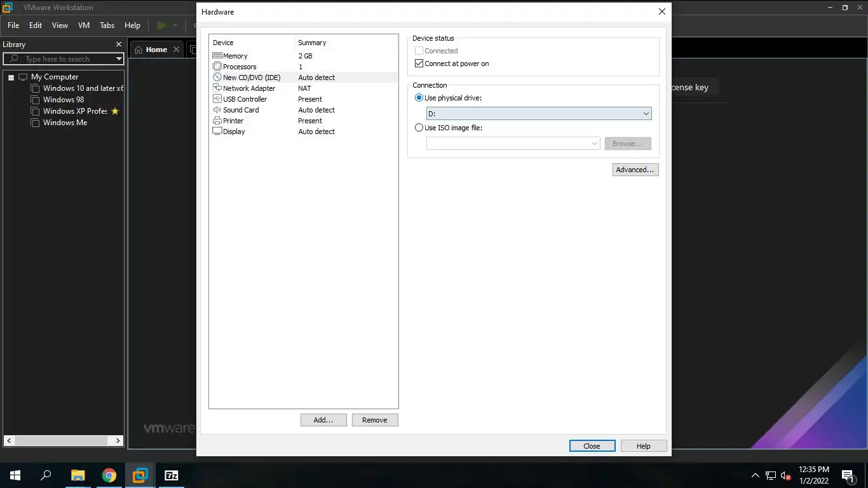
Task: Click the Connected checkbox
Action: tap(419, 51)
